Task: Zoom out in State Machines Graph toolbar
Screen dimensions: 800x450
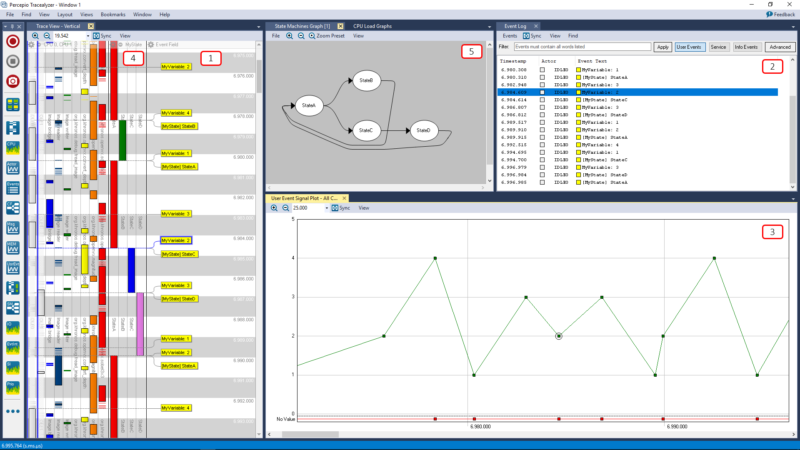Action: click(x=300, y=36)
